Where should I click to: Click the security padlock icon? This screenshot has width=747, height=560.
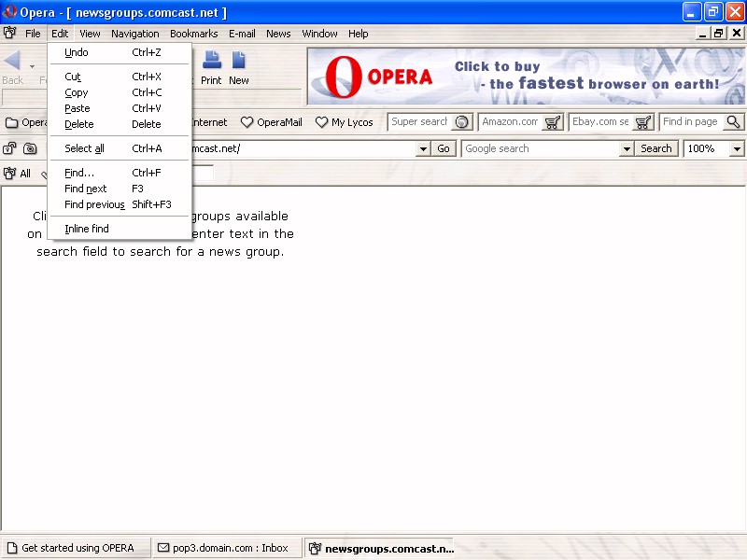point(9,148)
